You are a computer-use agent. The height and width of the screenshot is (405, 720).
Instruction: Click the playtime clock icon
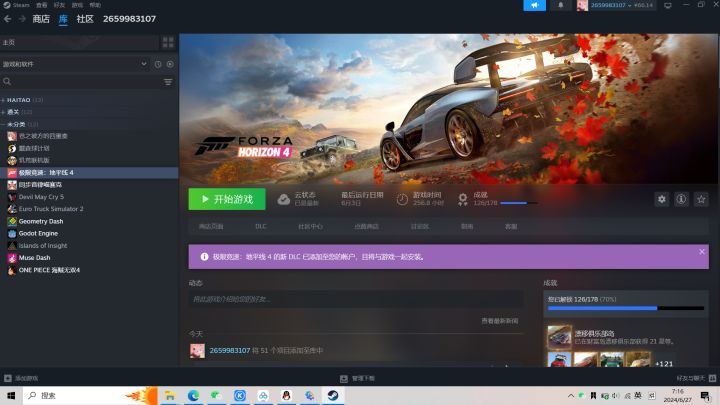(402, 199)
